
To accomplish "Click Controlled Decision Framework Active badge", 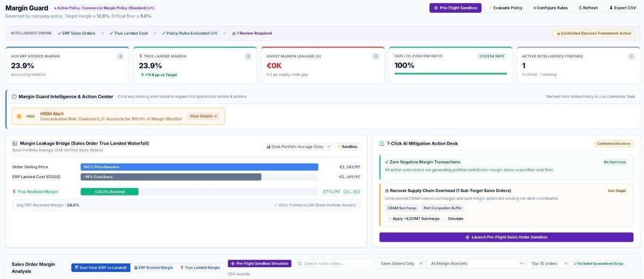I will pos(594,33).
